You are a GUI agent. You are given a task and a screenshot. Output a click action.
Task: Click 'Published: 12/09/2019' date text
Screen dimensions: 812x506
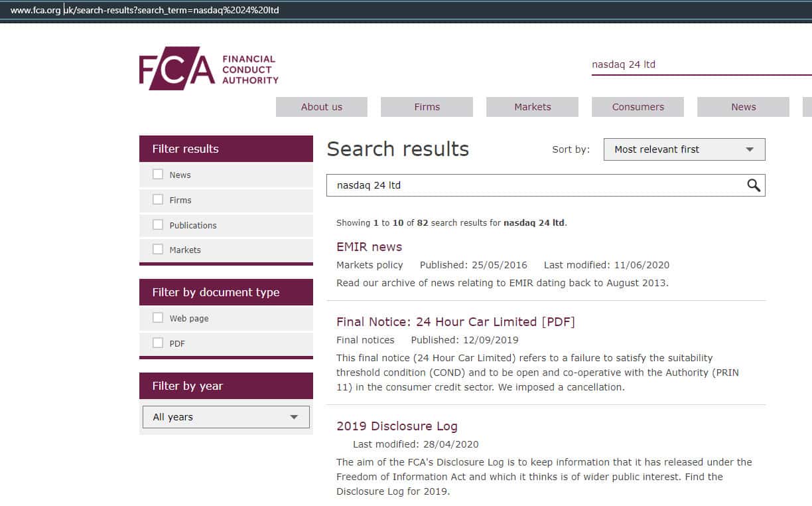[465, 340]
